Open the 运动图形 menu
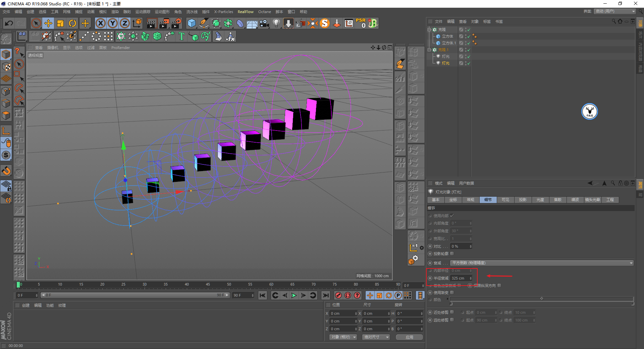 (162, 12)
